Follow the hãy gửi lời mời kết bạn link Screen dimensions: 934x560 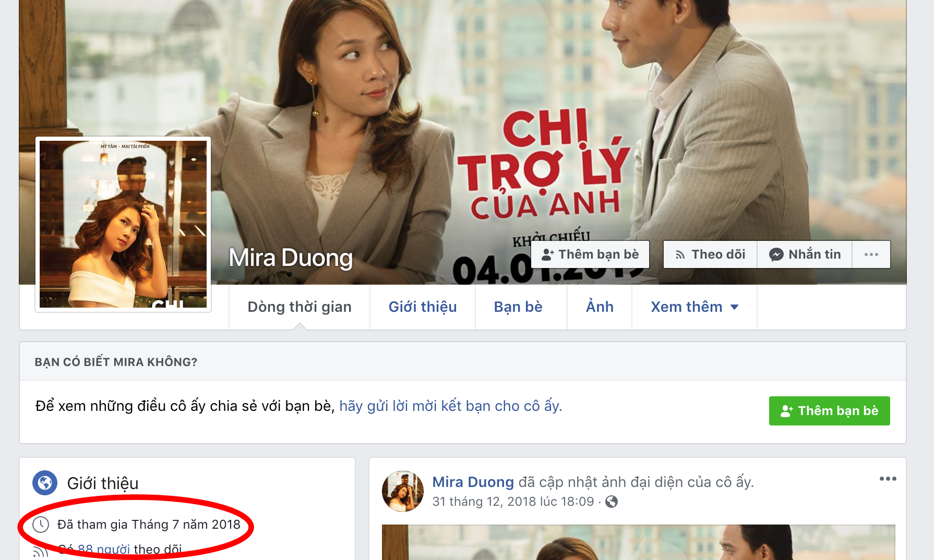(x=450, y=406)
